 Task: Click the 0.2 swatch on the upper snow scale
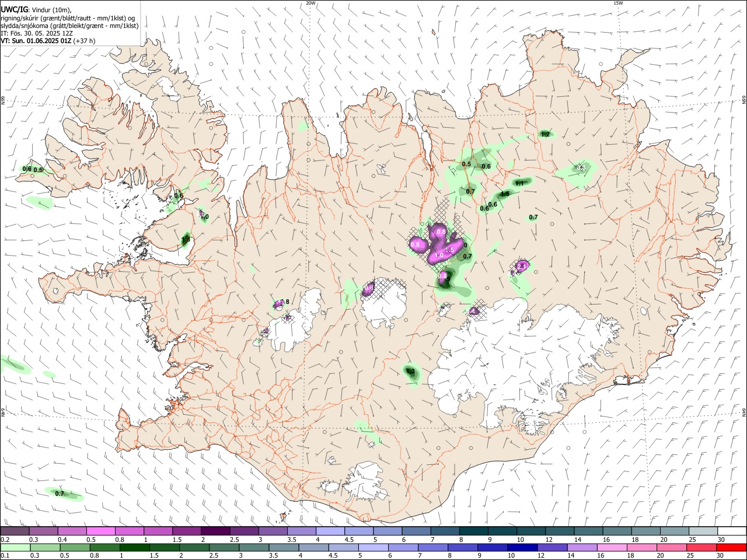click(x=15, y=531)
